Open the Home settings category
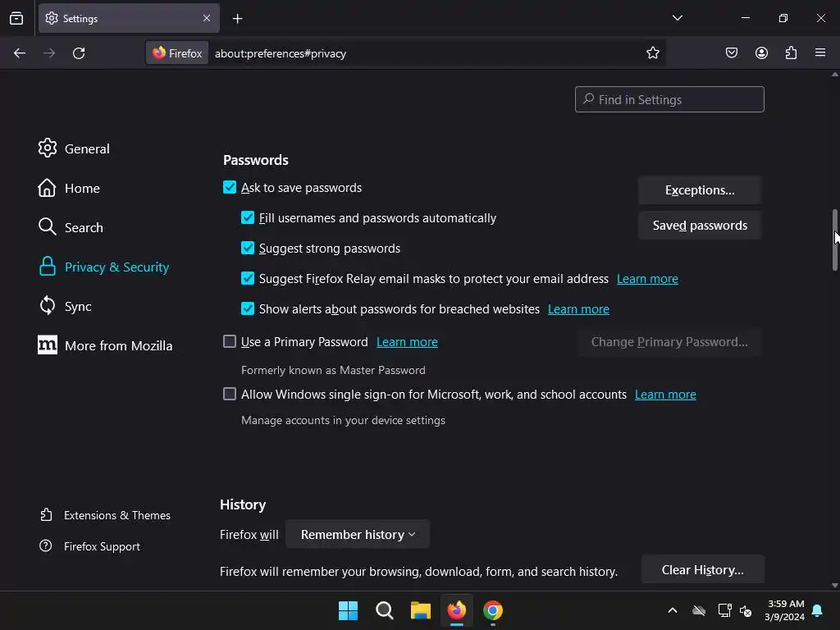840x630 pixels. pyautogui.click(x=69, y=188)
